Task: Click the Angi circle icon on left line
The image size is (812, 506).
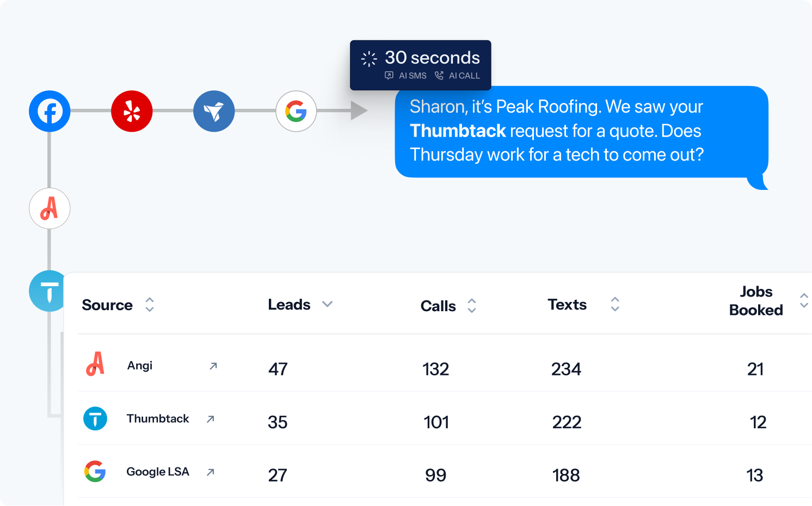Action: click(50, 208)
